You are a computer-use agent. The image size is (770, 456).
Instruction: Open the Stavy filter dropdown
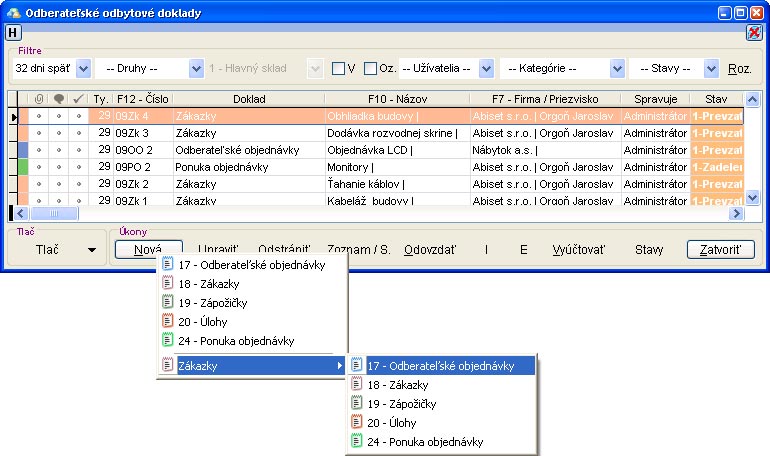tap(711, 68)
